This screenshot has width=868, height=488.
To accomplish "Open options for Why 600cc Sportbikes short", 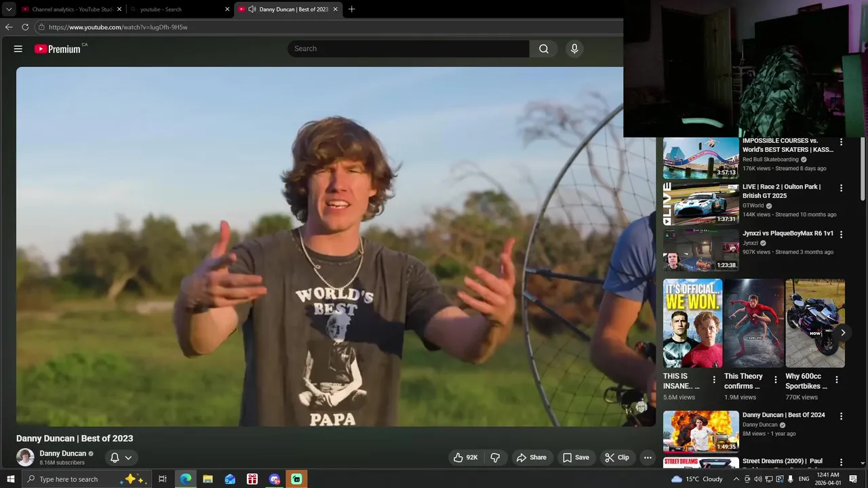I will tap(836, 380).
